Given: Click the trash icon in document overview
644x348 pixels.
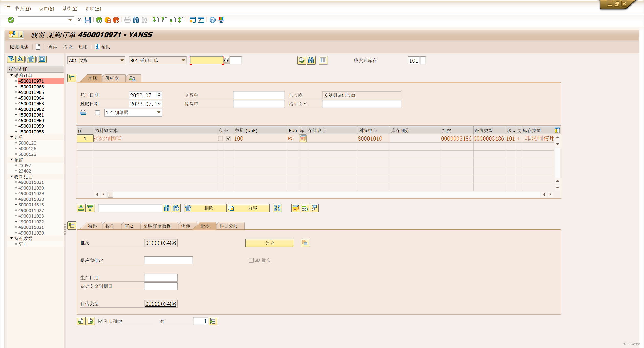Looking at the screenshot, I should coord(31,59).
